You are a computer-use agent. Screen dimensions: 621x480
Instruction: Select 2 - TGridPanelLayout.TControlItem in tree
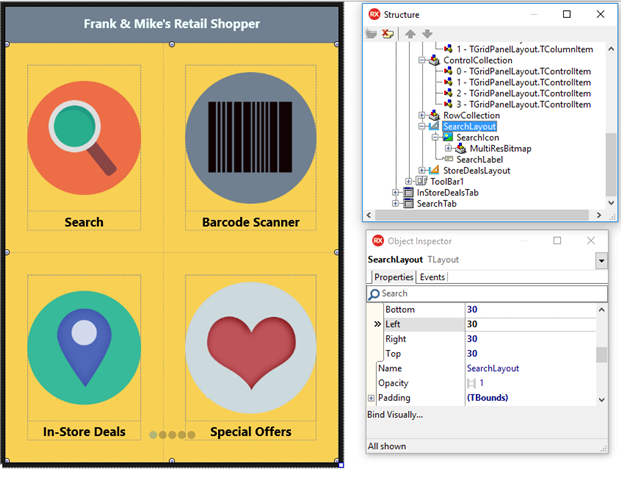[x=523, y=93]
